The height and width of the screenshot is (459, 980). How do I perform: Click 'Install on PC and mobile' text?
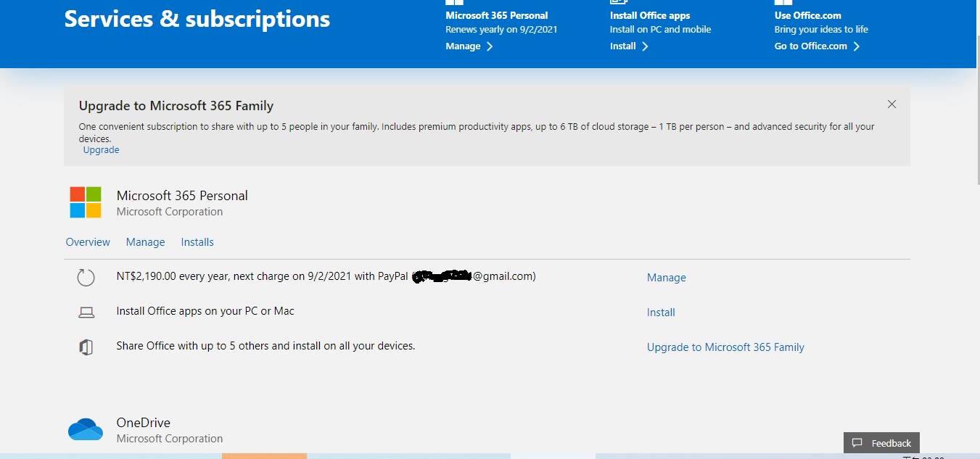[x=660, y=30]
